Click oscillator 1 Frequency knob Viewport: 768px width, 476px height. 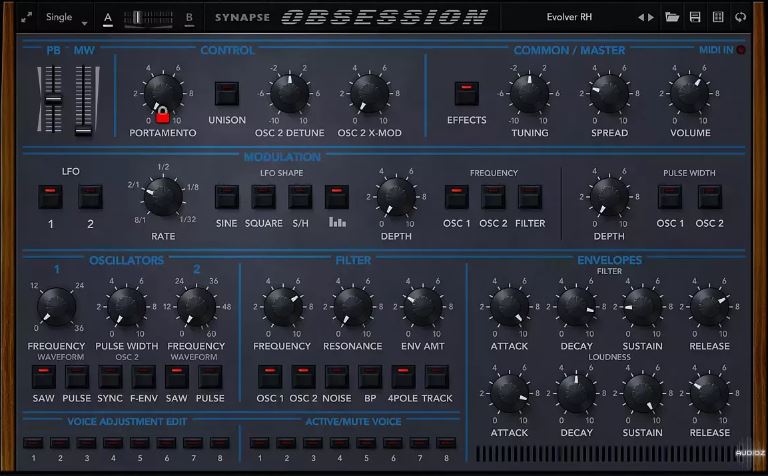click(56, 307)
